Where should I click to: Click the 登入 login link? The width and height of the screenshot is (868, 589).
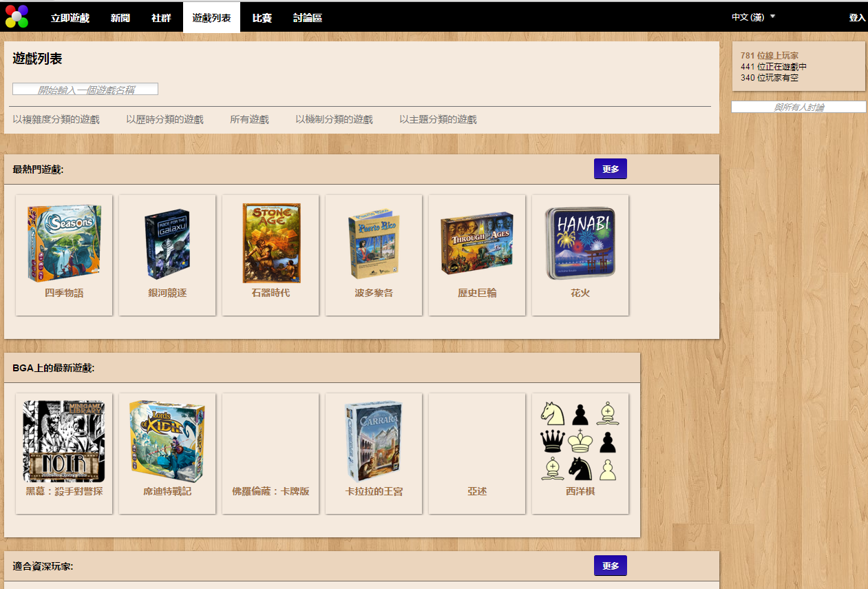(x=857, y=18)
